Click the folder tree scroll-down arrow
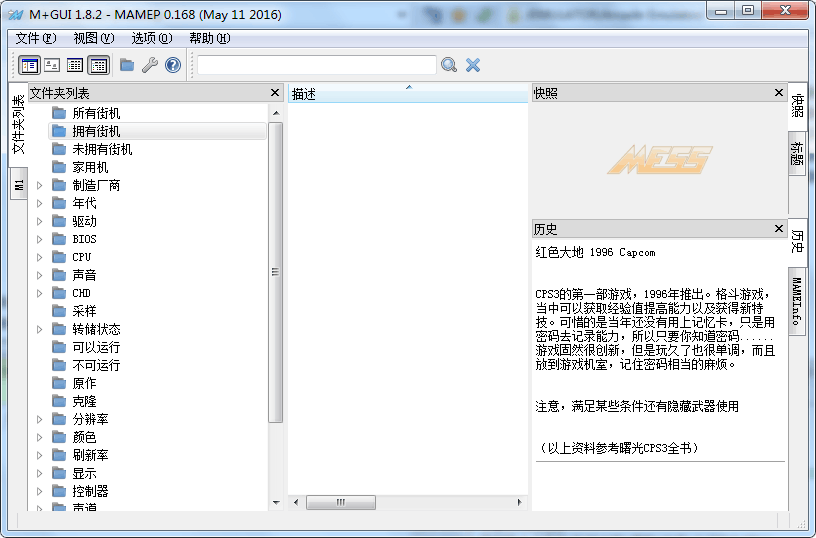Viewport: 816px width, 538px height. click(x=276, y=503)
